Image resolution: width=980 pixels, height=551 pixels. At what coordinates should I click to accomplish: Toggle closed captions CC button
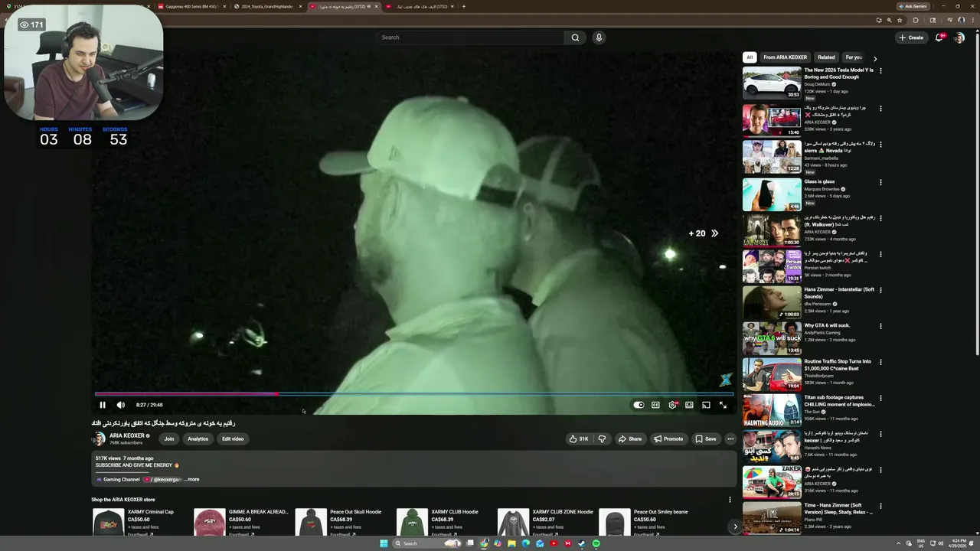coord(655,405)
